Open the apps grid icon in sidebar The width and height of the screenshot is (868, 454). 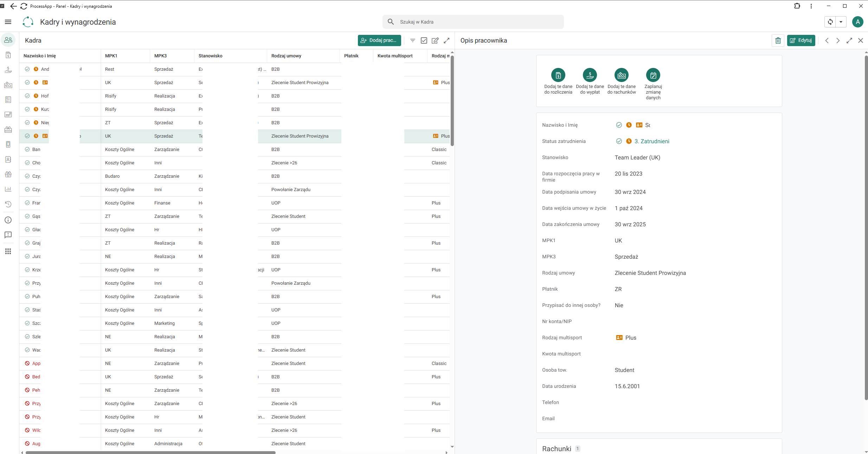click(8, 251)
